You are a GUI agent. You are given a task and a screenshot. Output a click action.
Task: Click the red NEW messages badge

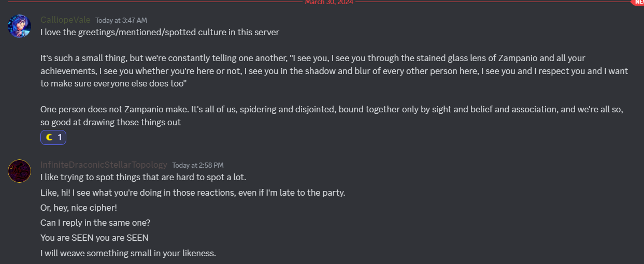638,2
